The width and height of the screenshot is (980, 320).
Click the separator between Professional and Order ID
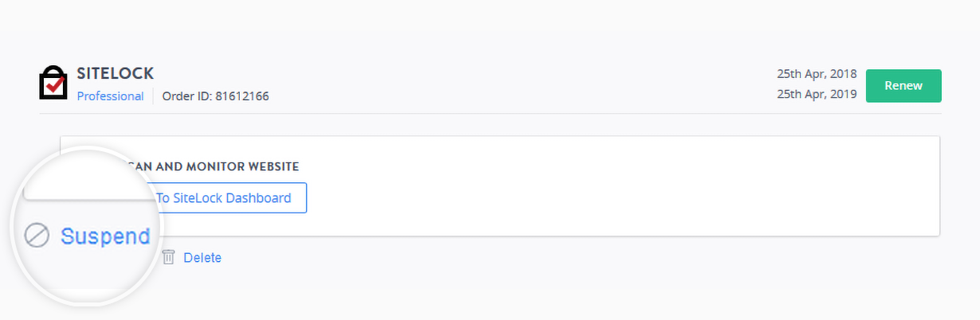point(153,96)
